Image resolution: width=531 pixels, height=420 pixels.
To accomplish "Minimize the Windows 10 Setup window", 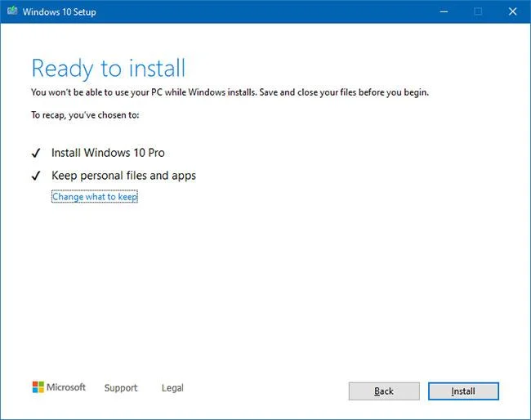I will pyautogui.click(x=444, y=11).
